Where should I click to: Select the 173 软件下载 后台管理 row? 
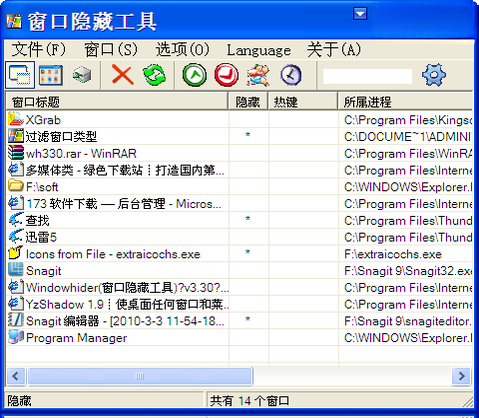239,204
